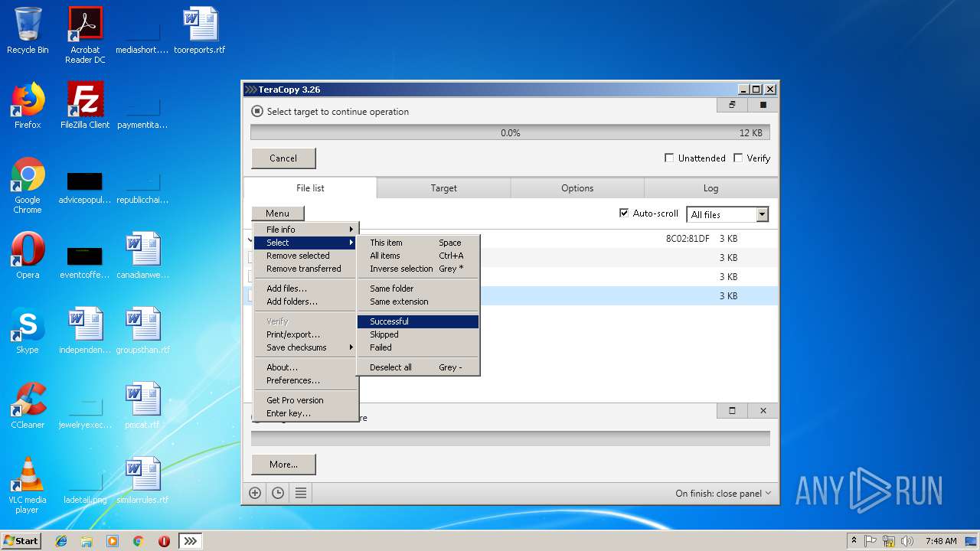Close the lower panel with X icon
Image resolution: width=980 pixels, height=551 pixels.
[763, 411]
